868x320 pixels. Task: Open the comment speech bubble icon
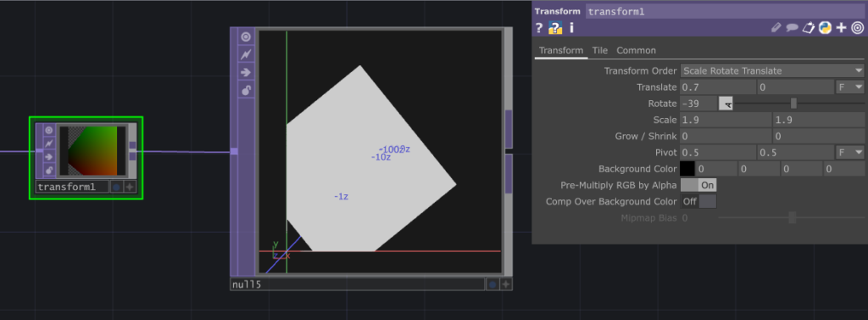coord(793,27)
